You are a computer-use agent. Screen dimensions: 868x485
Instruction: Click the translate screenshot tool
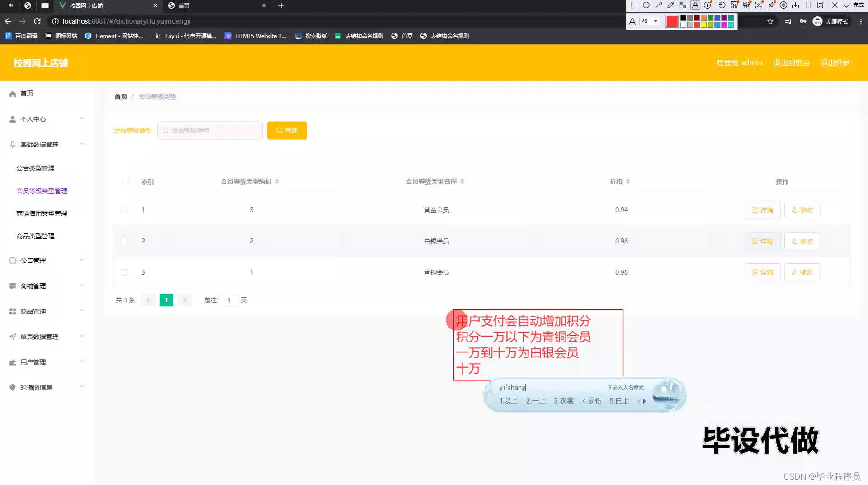click(746, 5)
